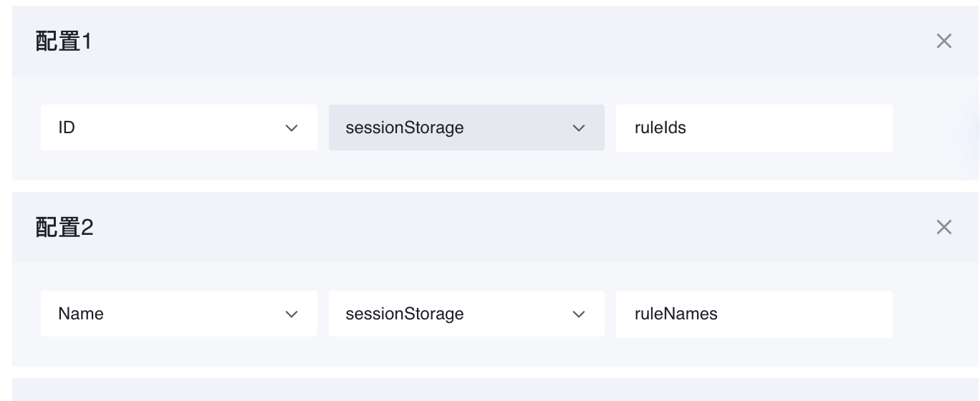Focus the ruleIds input field

pyautogui.click(x=754, y=128)
